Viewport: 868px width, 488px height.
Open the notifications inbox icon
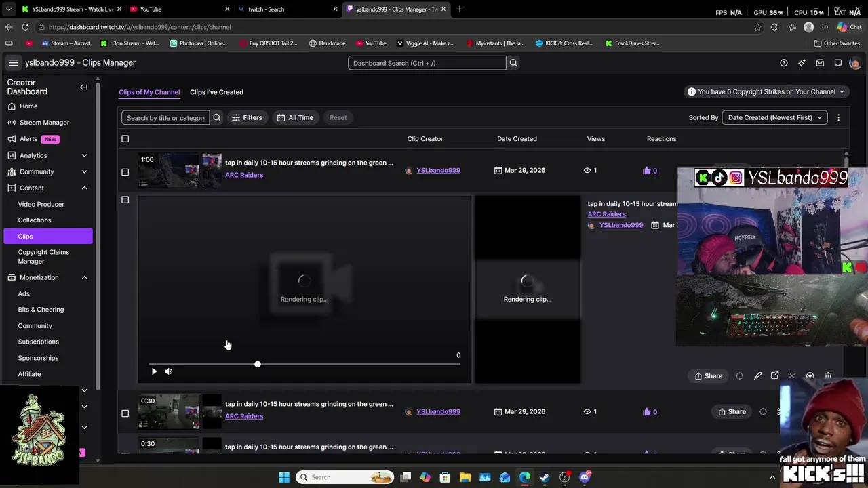[820, 63]
